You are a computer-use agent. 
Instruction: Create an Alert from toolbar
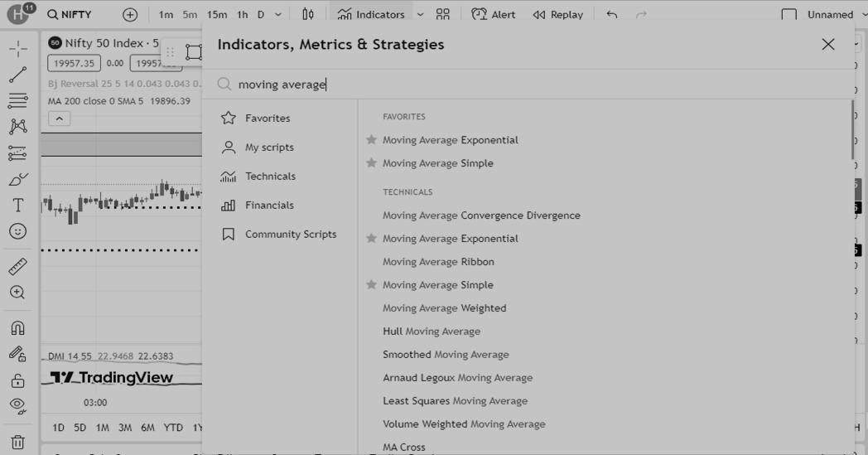(494, 14)
